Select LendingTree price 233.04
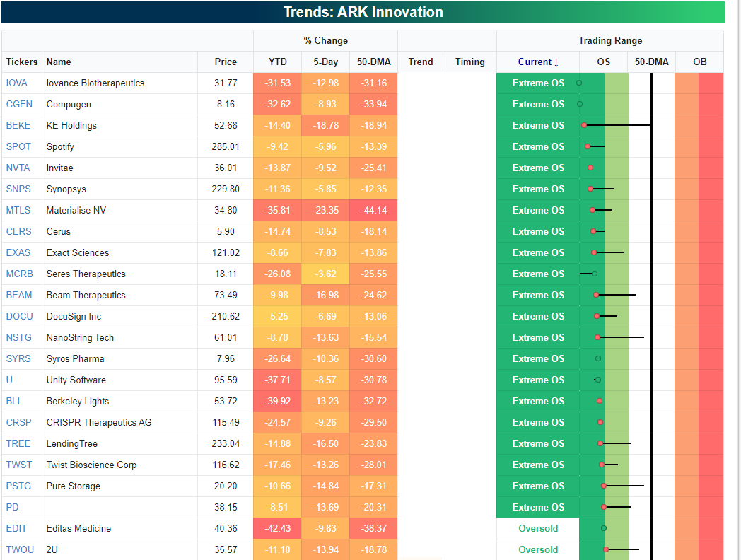 226,444
